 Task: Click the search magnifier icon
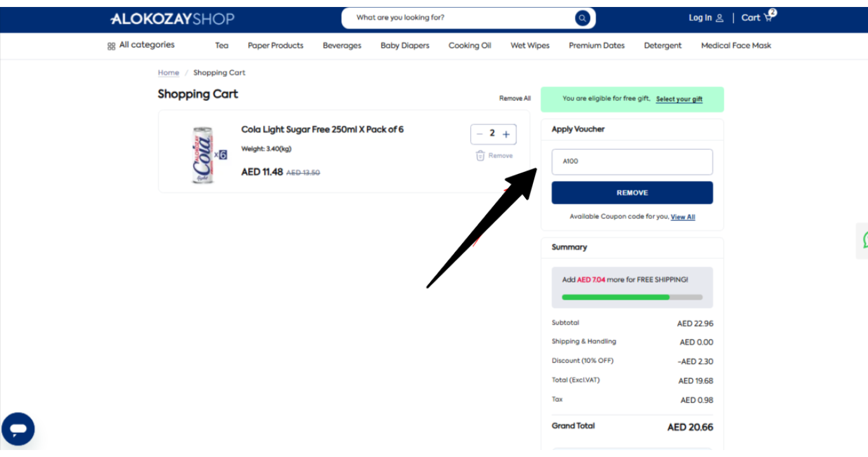pos(582,18)
